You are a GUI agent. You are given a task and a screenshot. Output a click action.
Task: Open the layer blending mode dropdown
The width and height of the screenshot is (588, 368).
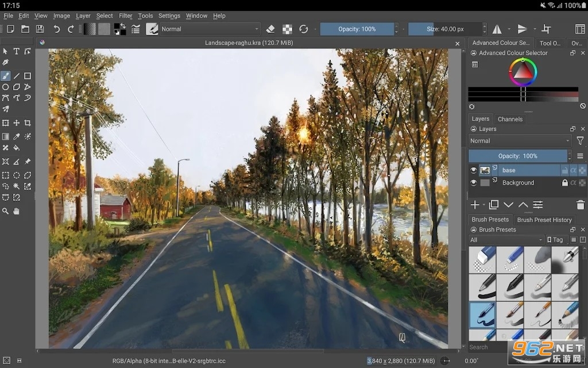coord(520,141)
